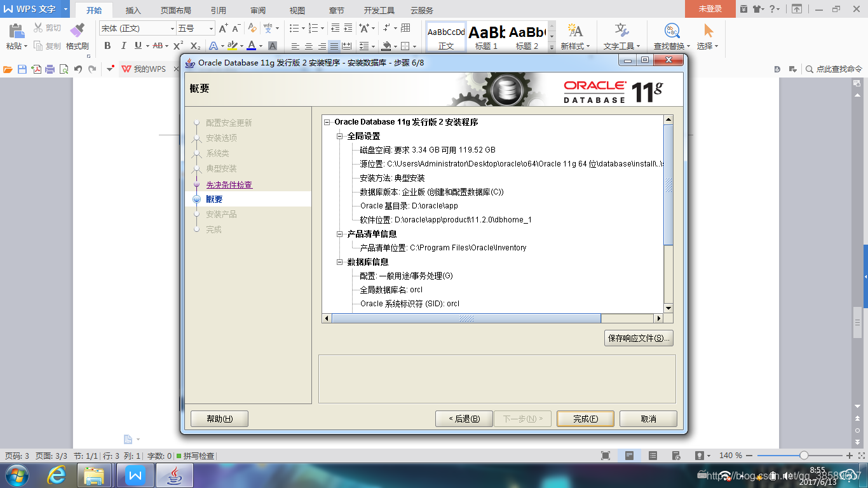The width and height of the screenshot is (868, 488).
Task: Click the Paste icon in WPS ribbon
Action: pyautogui.click(x=16, y=31)
